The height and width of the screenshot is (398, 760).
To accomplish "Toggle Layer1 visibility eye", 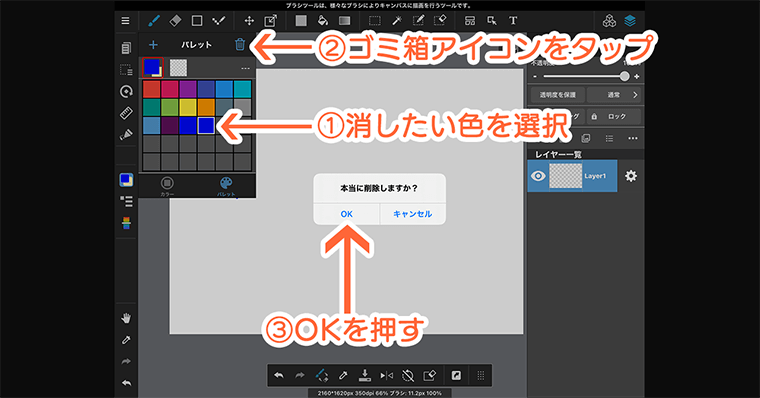I will [x=538, y=176].
